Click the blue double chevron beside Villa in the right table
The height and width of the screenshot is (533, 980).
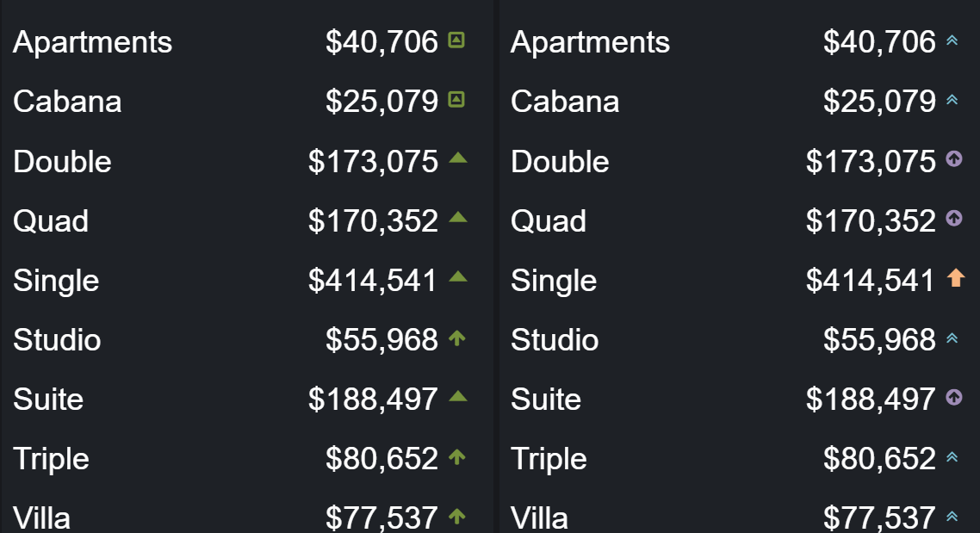952,516
